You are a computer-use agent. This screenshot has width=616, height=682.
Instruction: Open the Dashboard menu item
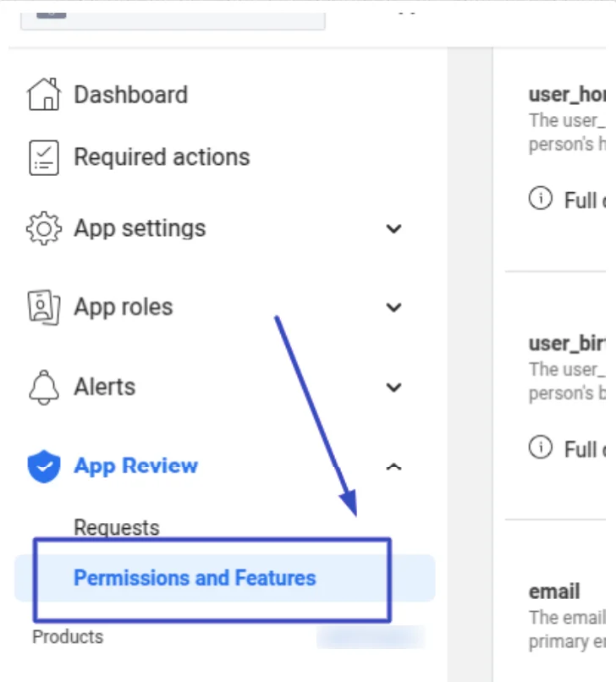click(130, 94)
